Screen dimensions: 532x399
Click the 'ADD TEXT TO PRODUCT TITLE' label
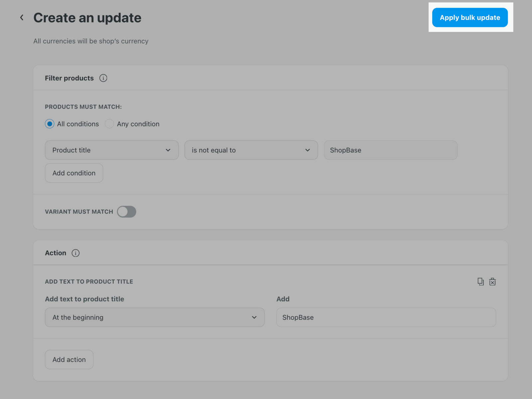coord(89,282)
